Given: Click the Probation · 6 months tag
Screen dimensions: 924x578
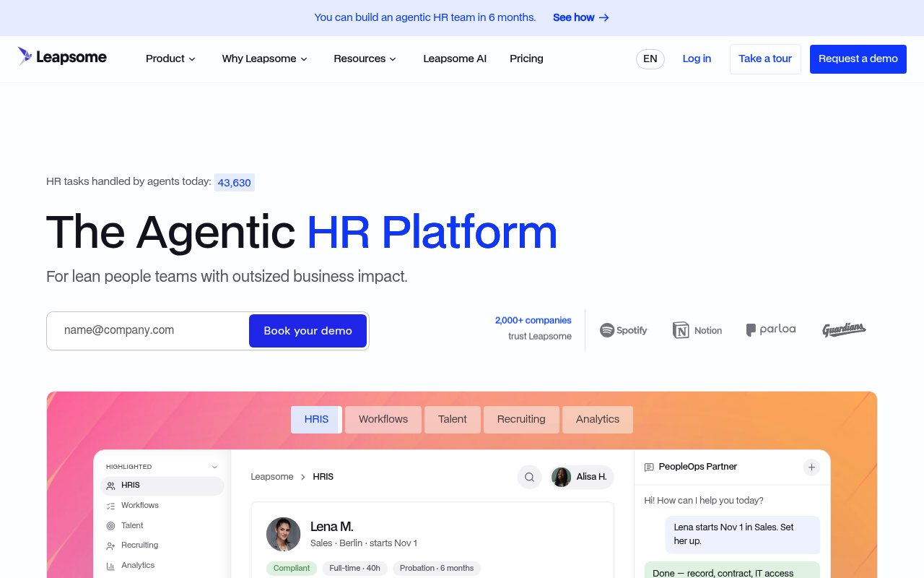Looking at the screenshot, I should pyautogui.click(x=437, y=569).
